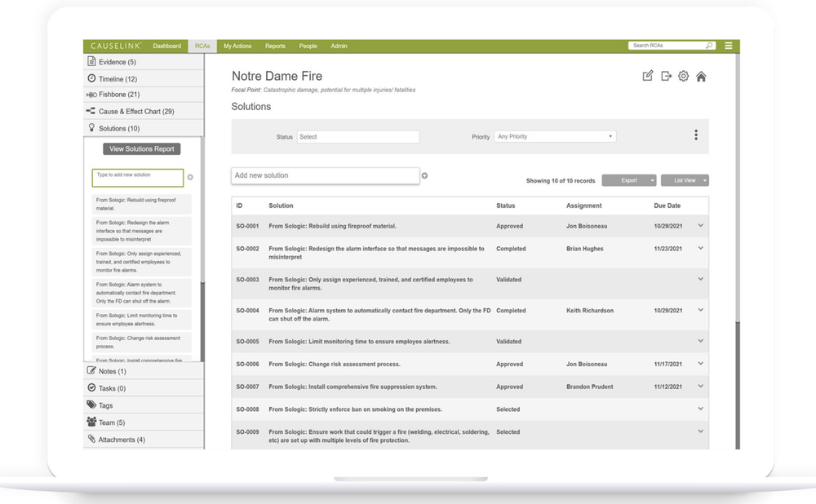
Task: Click the ID column header
Action: (239, 206)
